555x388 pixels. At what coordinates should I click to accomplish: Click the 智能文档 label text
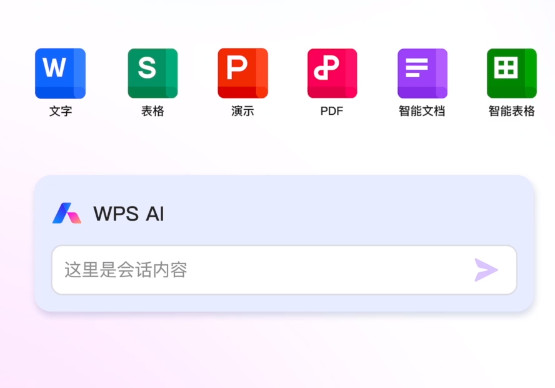(x=422, y=111)
